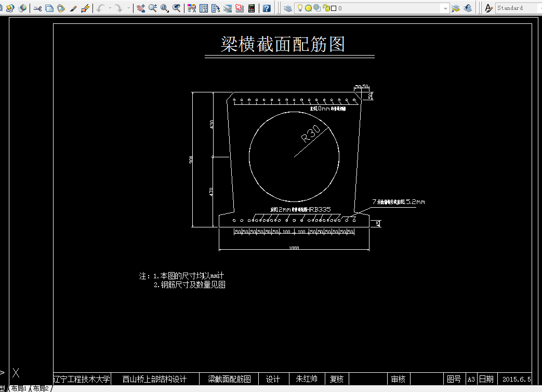Select the Match Properties brush icon
The image size is (542, 392).
coord(73,8)
